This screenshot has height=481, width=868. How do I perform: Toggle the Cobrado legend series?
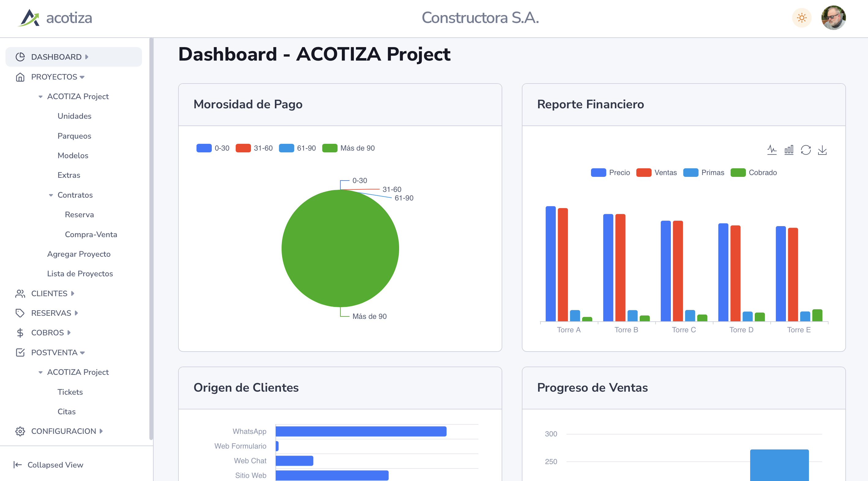754,173
